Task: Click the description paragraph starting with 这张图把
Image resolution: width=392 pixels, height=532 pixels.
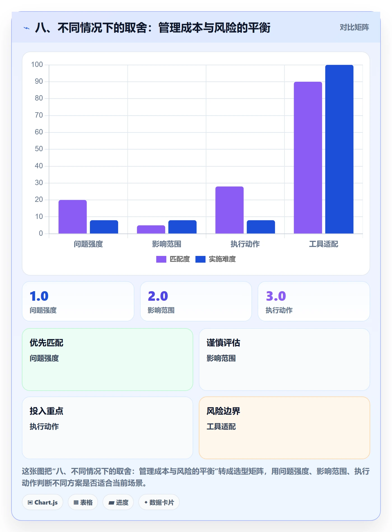Action: click(x=196, y=477)
